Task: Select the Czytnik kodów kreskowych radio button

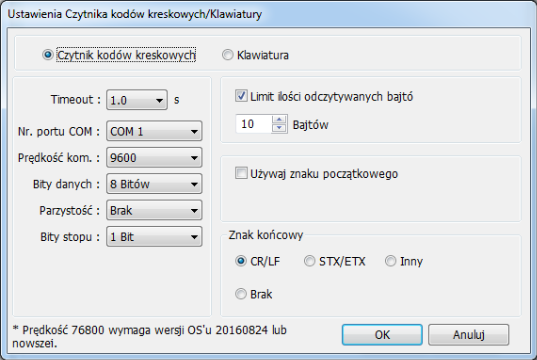Action: tap(48, 55)
